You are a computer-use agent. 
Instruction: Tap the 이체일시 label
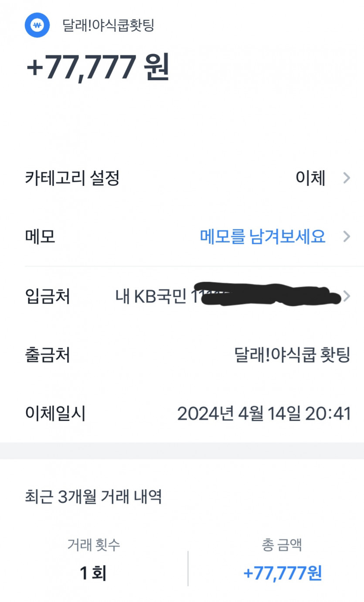pos(55,414)
